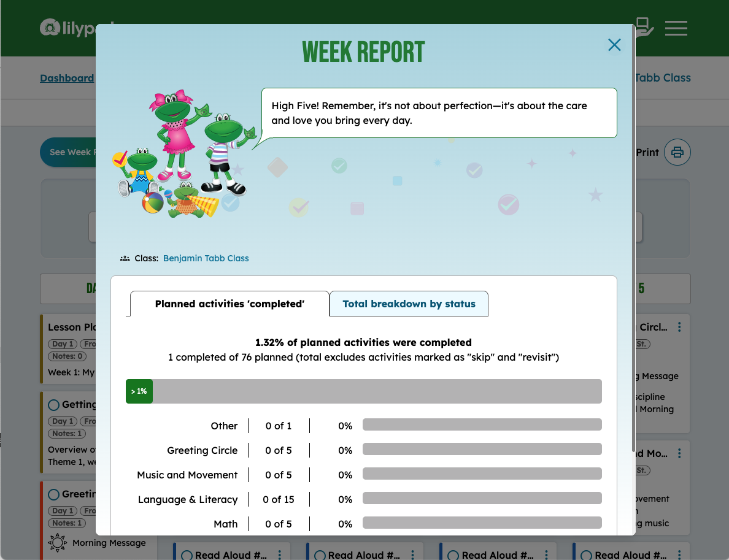Toggle completion circle on Greeting card
This screenshot has width=729, height=560.
tap(53, 494)
